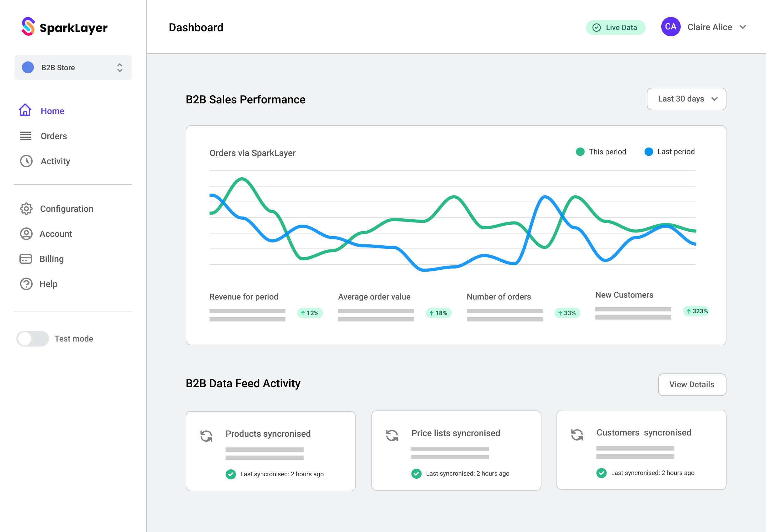This screenshot has height=532, width=766.
Task: Click the Live Data status badge
Action: 615,28
